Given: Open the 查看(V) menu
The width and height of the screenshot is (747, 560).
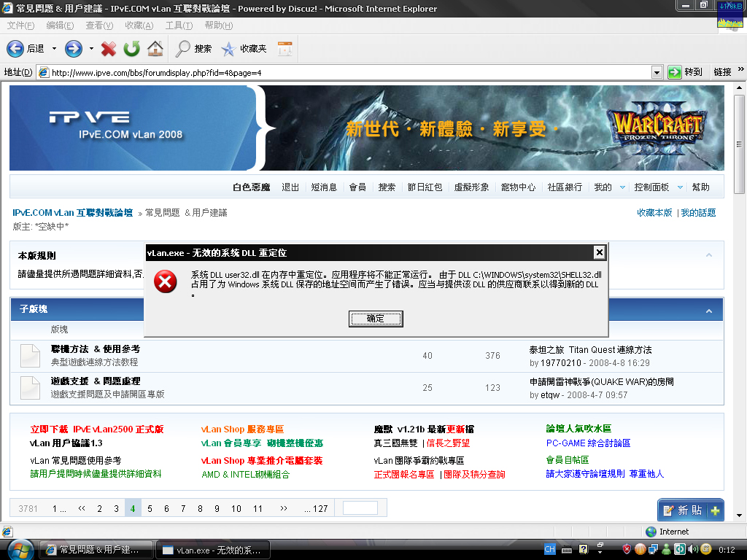Looking at the screenshot, I should 99,26.
